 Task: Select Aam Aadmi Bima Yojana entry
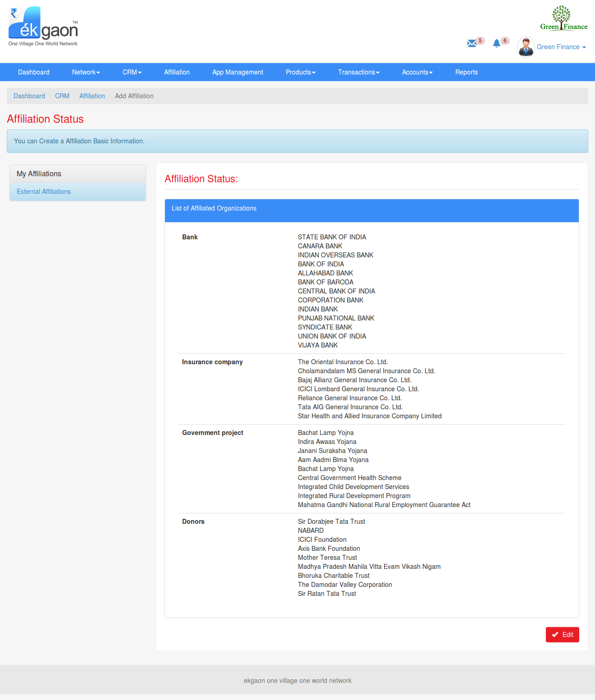click(x=333, y=460)
